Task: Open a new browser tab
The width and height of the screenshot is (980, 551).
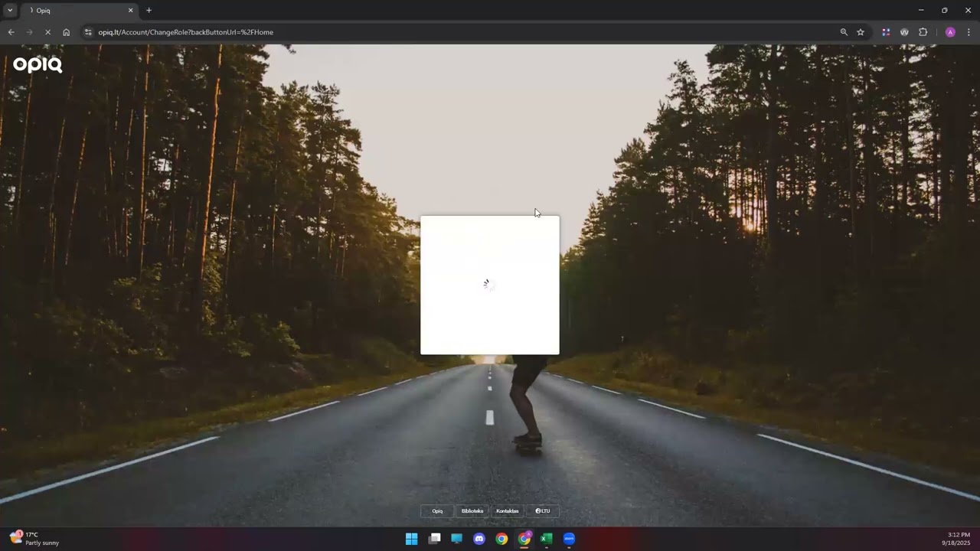Action: pos(149,11)
